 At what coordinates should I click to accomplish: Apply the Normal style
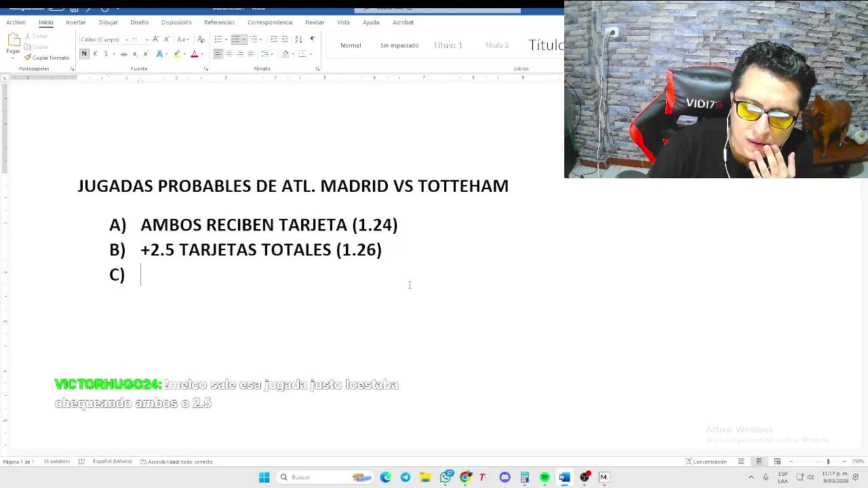pyautogui.click(x=351, y=45)
